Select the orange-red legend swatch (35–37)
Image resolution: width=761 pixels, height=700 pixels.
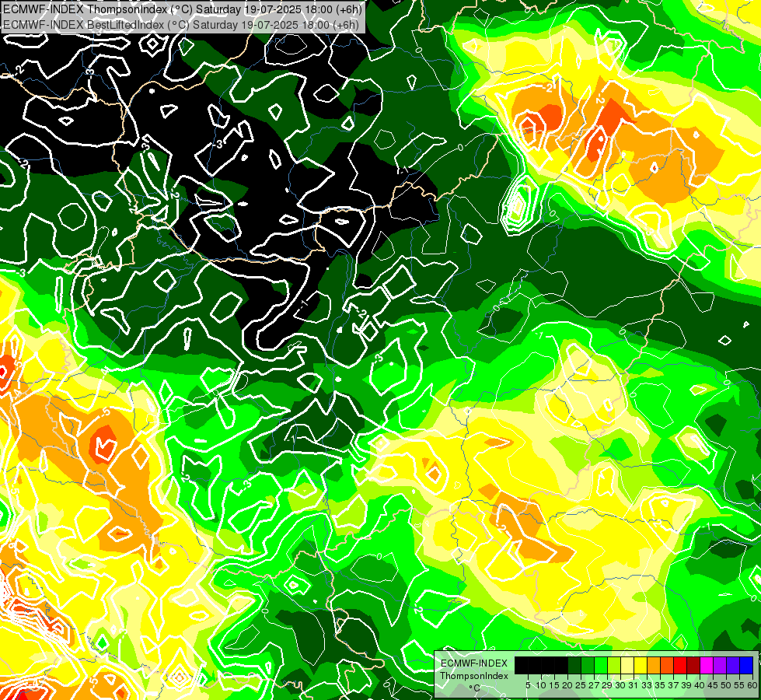[667, 665]
